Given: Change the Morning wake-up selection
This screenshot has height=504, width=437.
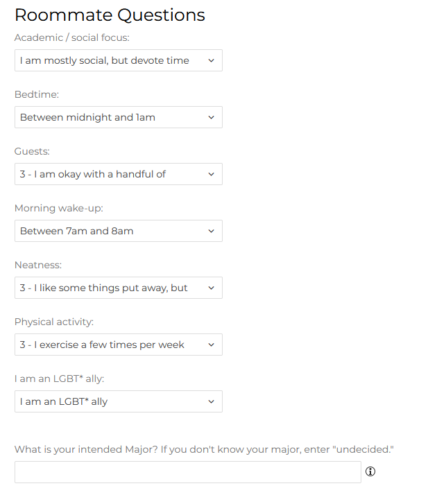Looking at the screenshot, I should click(118, 231).
